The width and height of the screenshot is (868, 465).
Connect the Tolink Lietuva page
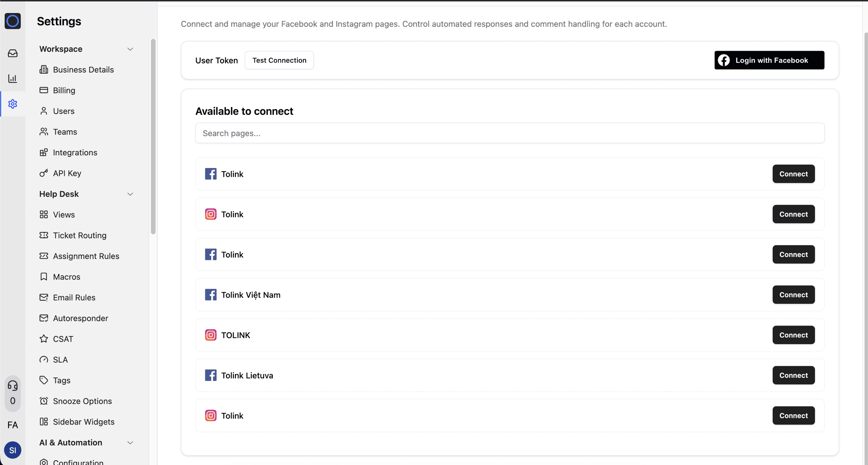point(793,375)
